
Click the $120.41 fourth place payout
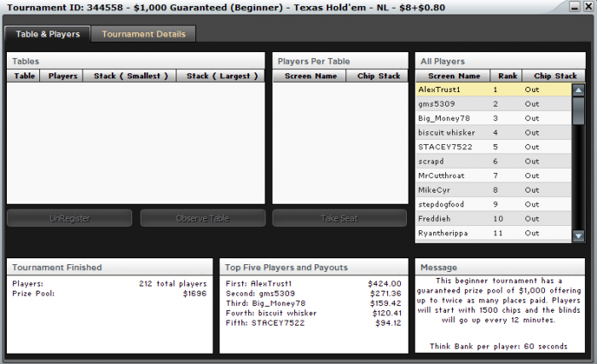(x=386, y=314)
